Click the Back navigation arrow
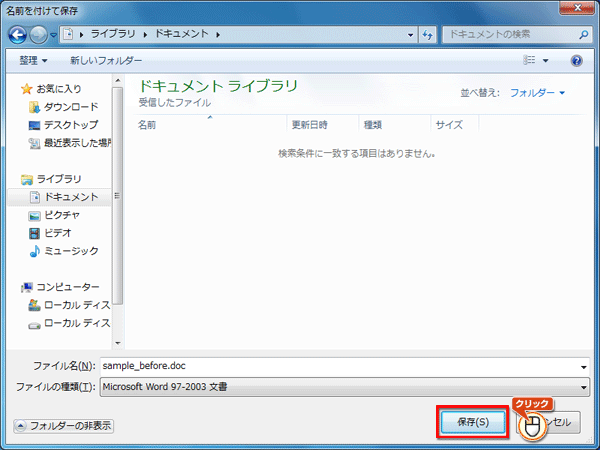This screenshot has height=450, width=600. click(18, 35)
